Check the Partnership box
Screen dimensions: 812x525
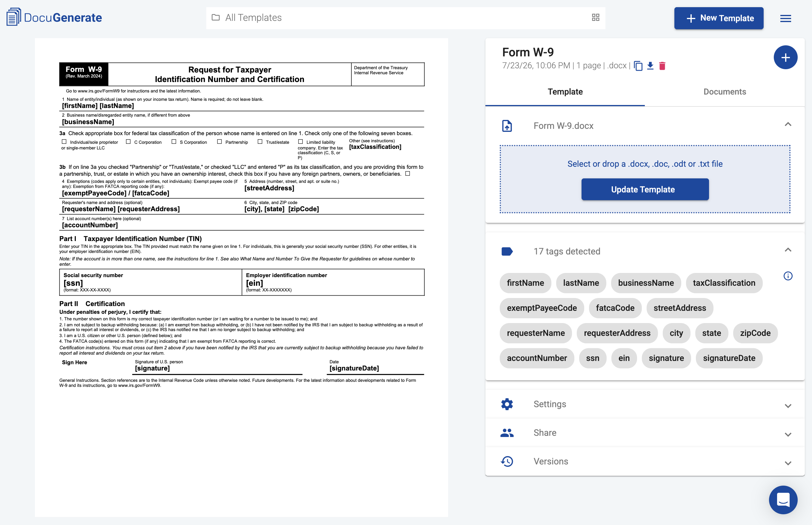point(219,141)
